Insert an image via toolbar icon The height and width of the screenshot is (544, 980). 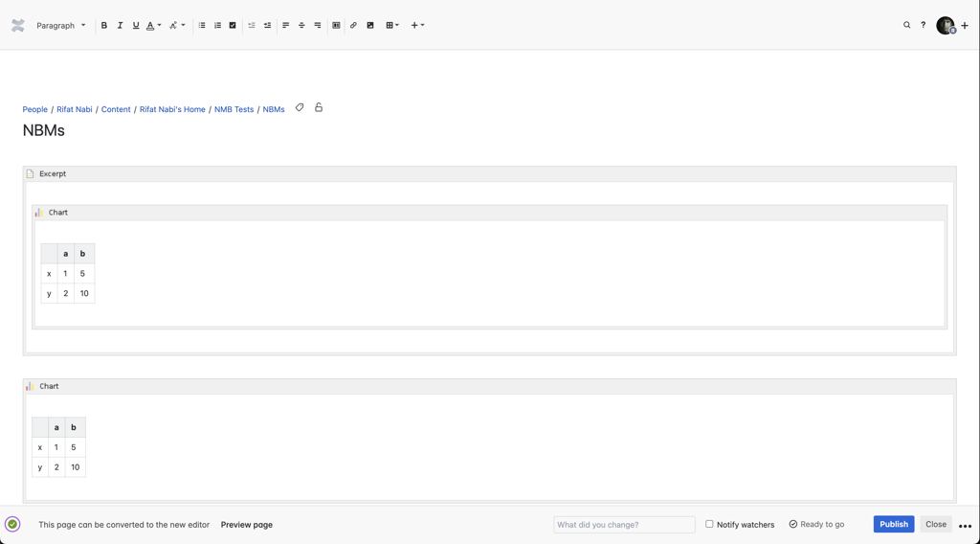point(370,26)
